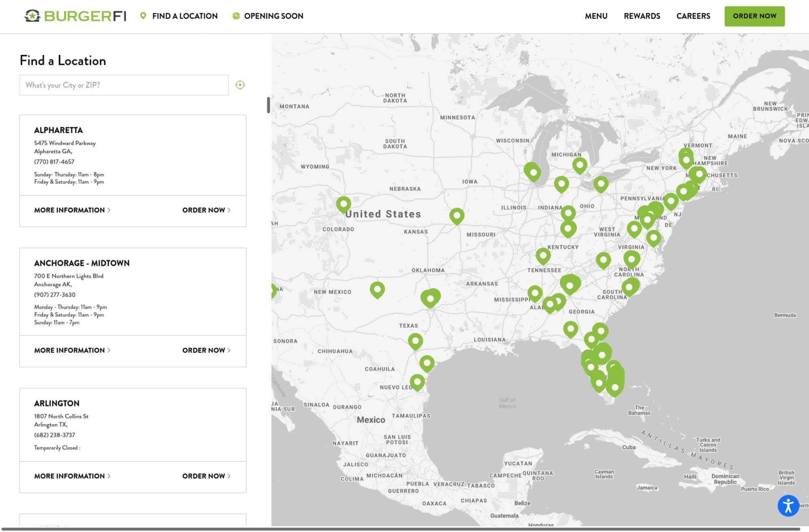Select the central Texas map pin near Austin
The width and height of the screenshot is (809, 532).
pyautogui.click(x=415, y=341)
